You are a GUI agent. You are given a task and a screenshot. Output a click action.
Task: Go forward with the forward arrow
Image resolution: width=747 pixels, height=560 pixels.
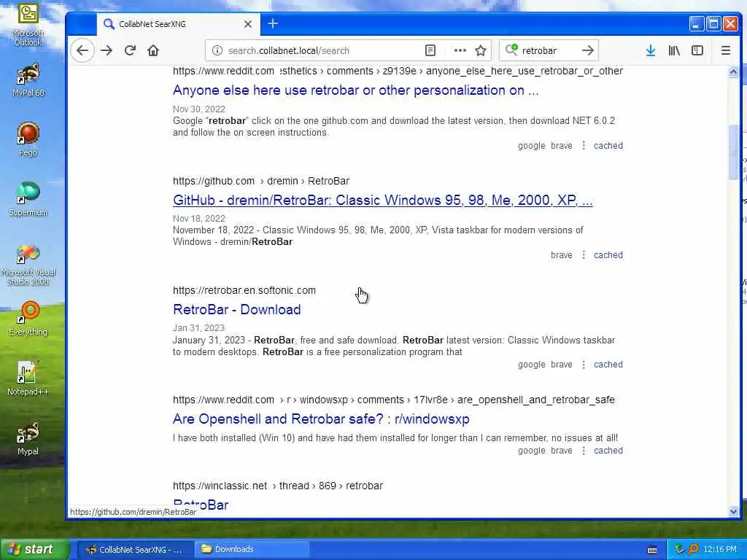click(x=107, y=50)
